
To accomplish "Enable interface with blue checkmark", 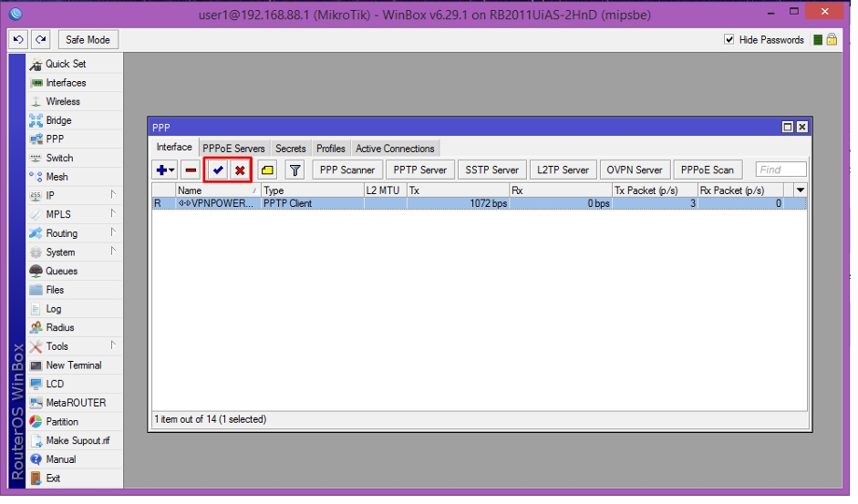I will 218,170.
